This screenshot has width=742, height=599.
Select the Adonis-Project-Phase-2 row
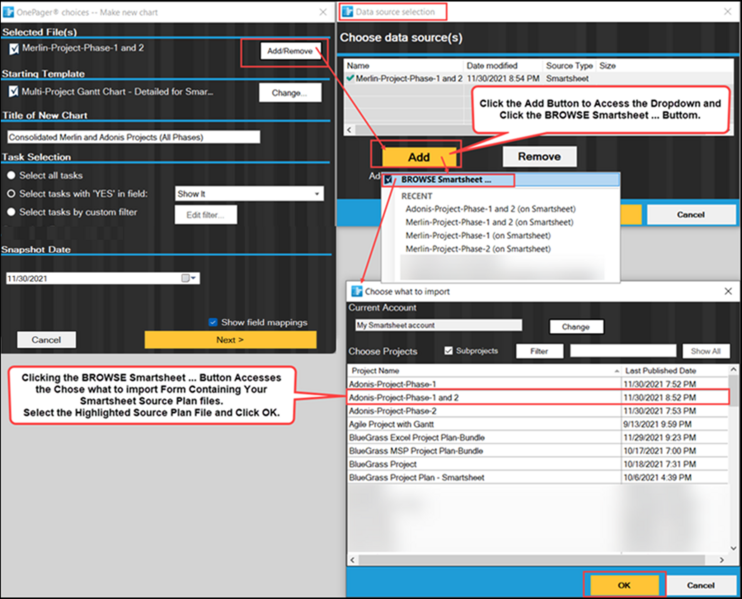(538, 411)
